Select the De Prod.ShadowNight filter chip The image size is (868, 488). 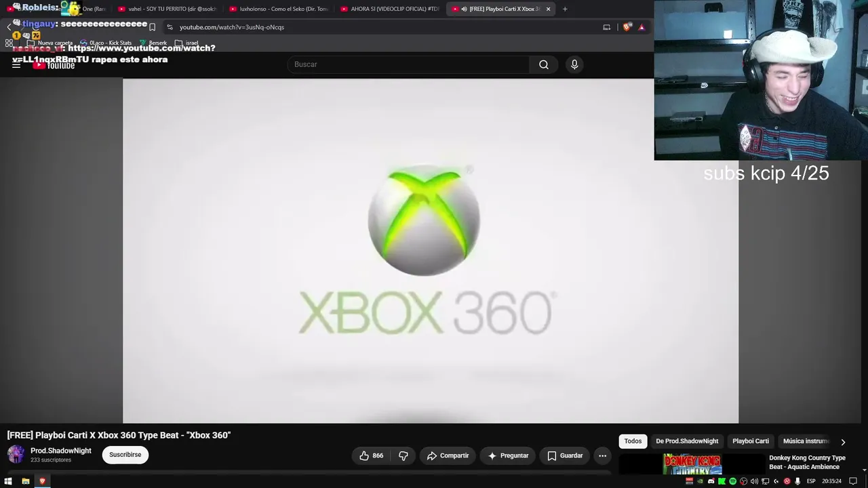point(687,441)
